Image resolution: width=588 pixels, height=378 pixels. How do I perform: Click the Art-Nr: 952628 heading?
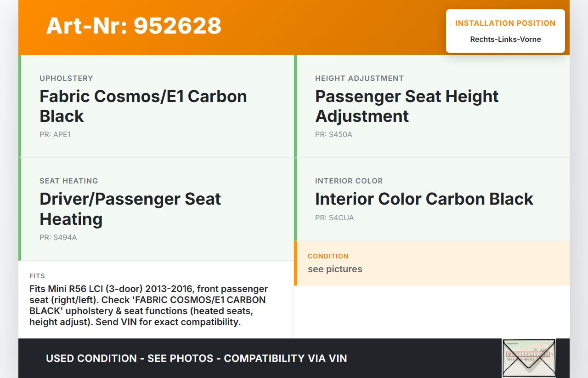click(x=134, y=26)
